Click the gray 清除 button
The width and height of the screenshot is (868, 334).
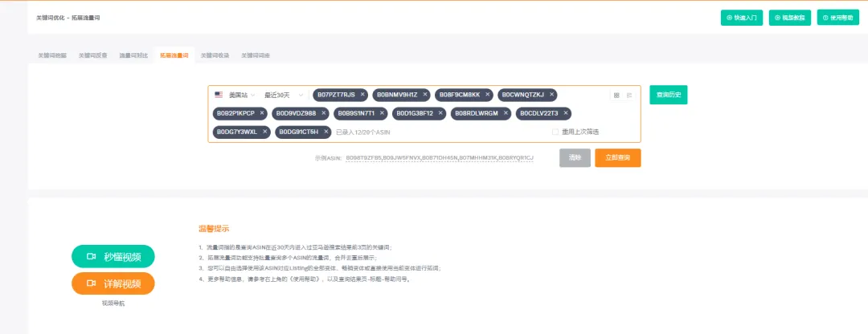[575, 157]
